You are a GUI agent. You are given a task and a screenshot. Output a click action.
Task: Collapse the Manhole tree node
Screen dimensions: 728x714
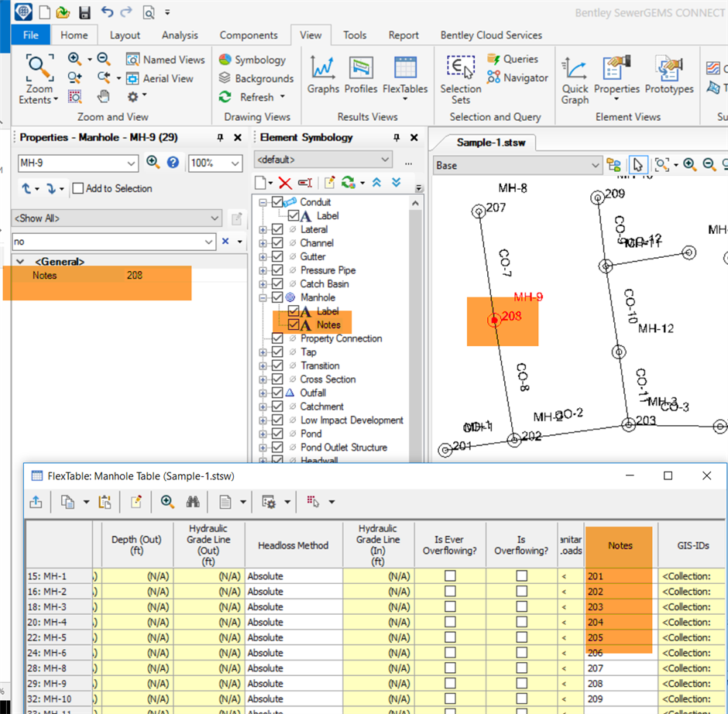click(x=263, y=297)
